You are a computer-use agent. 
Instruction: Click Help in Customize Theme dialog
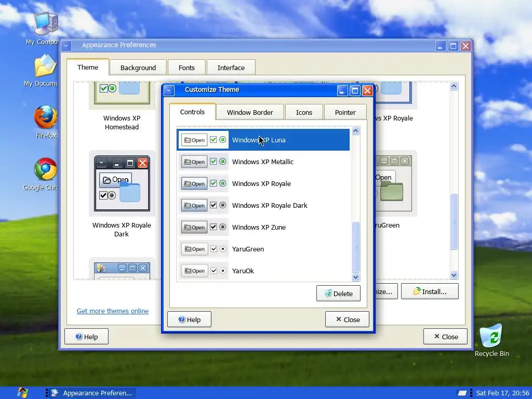click(189, 320)
